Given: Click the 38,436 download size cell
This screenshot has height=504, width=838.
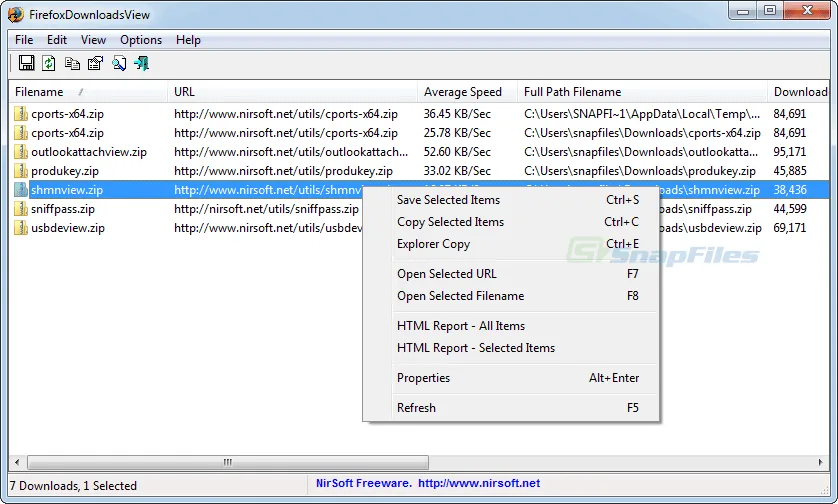Looking at the screenshot, I should click(789, 190).
